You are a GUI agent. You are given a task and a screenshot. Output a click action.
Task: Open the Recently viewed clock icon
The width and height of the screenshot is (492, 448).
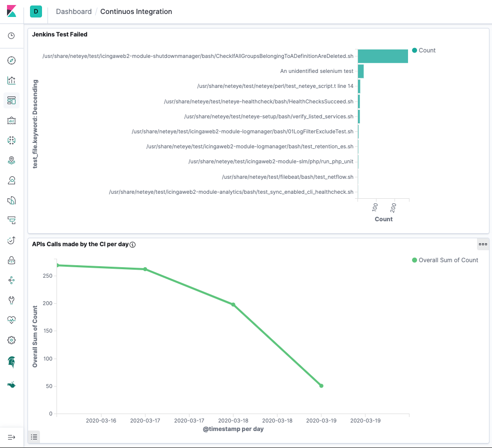11,36
